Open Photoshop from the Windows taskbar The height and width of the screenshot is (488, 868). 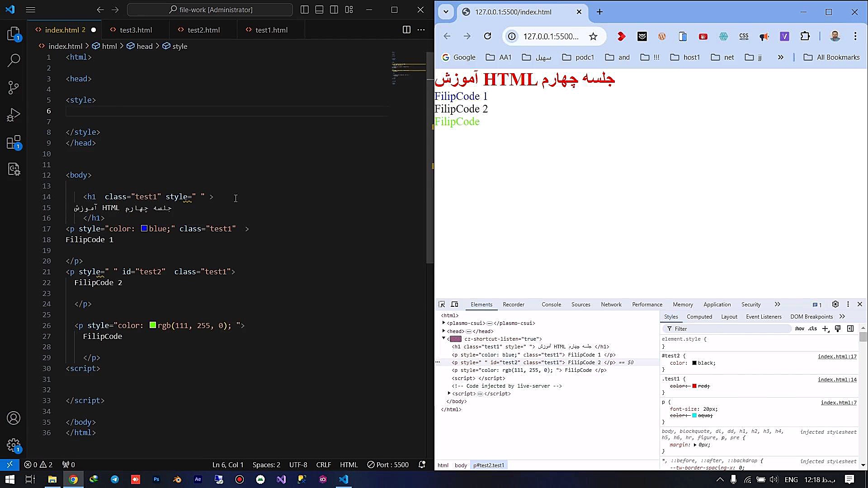(x=156, y=479)
